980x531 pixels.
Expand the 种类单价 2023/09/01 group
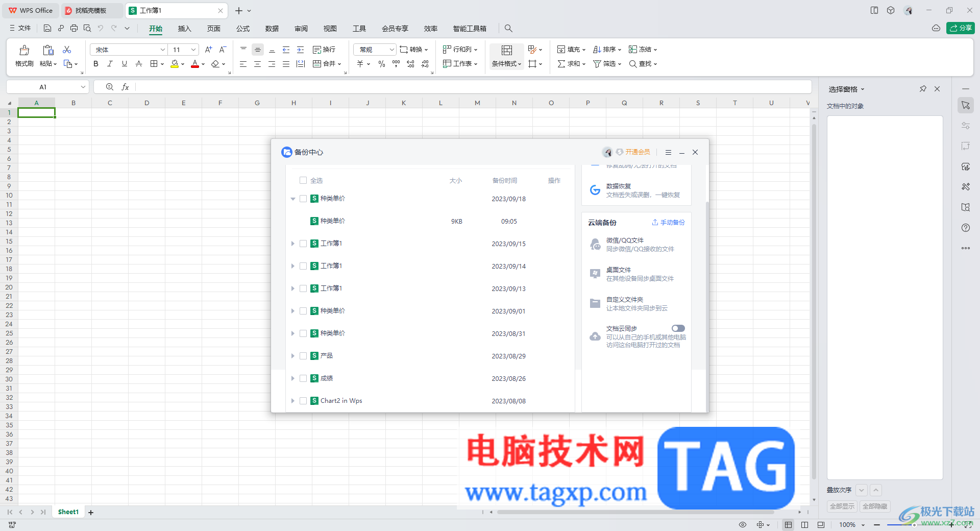point(293,311)
